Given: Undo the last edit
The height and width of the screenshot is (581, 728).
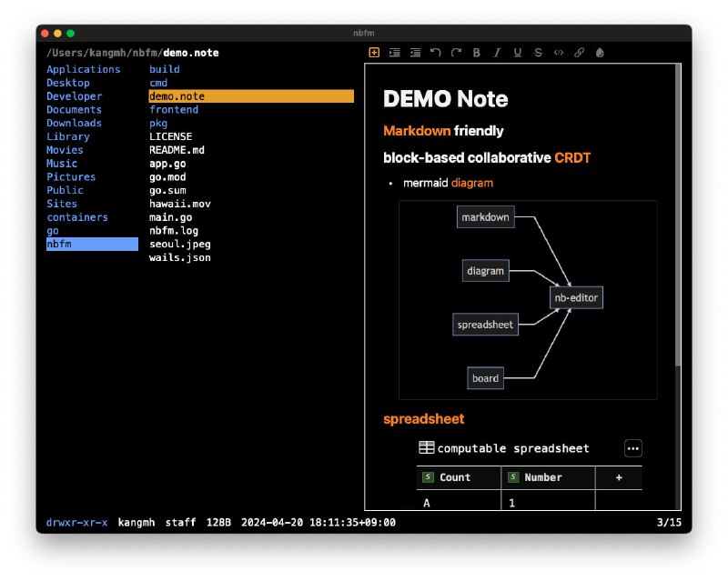Looking at the screenshot, I should pos(436,53).
